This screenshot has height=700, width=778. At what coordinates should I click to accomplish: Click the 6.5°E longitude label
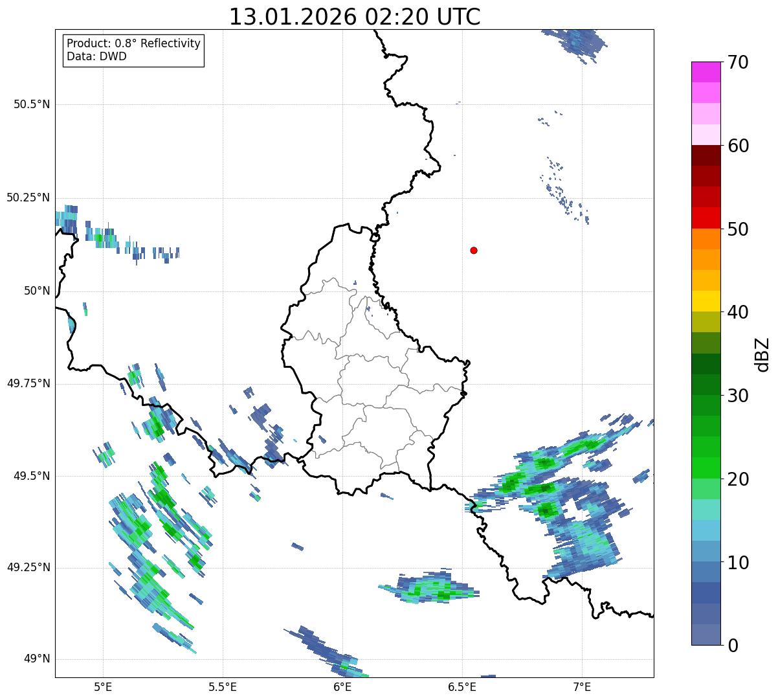click(462, 686)
